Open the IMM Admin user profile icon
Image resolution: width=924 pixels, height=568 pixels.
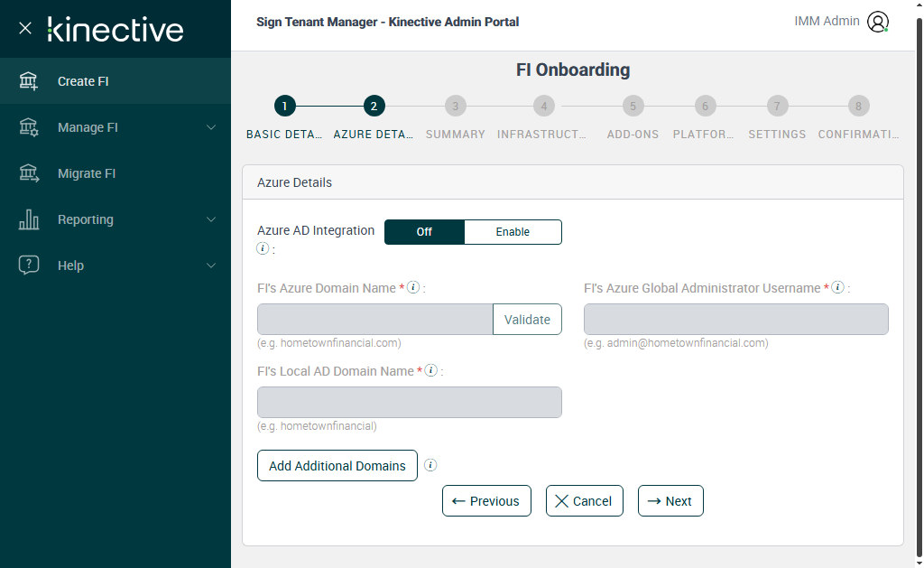[x=877, y=22]
